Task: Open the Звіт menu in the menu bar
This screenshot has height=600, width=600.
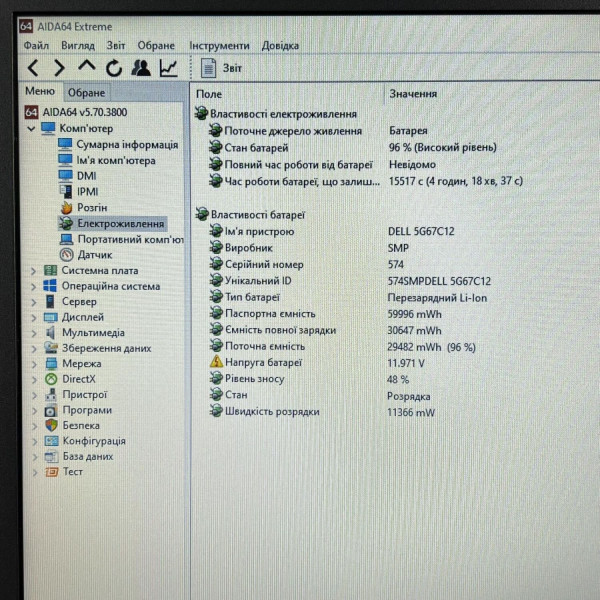Action: 116,46
